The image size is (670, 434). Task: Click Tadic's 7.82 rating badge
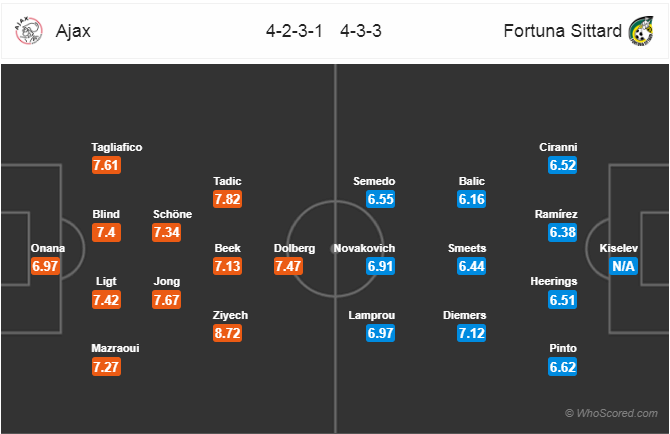click(228, 199)
